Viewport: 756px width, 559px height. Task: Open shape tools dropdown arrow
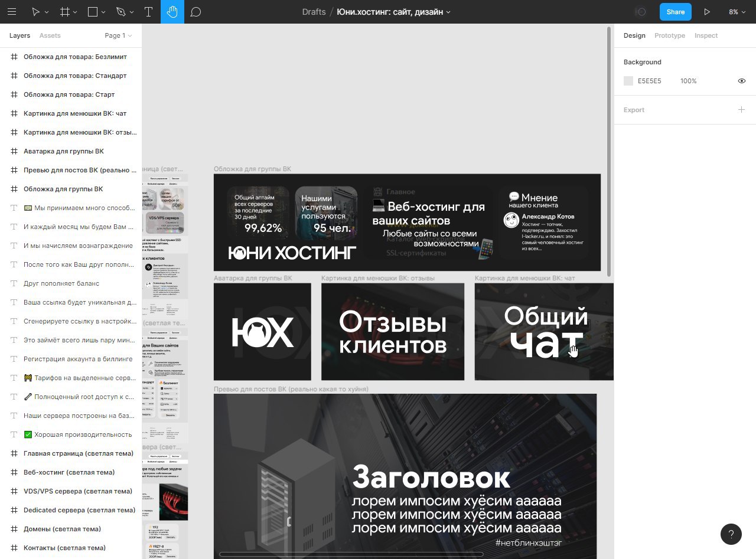(x=103, y=12)
